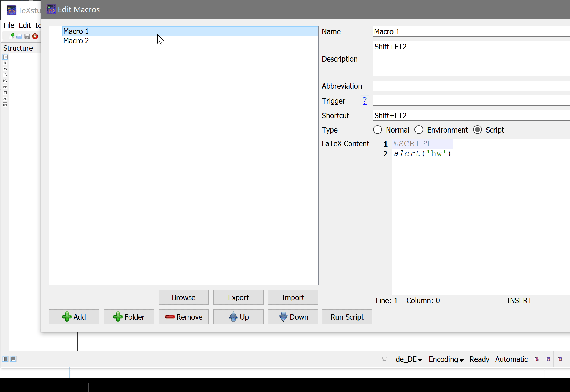Select Macro 2 in the macro list
The height and width of the screenshot is (392, 570).
[76, 41]
